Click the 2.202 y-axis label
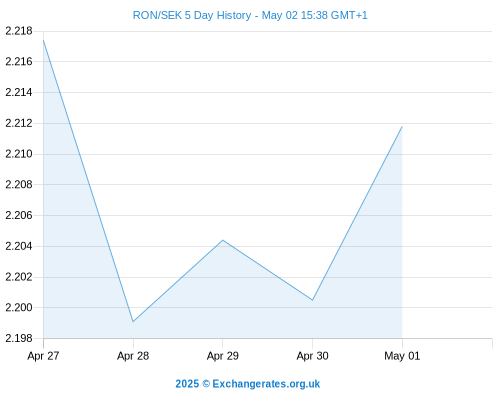Screen dimensions: 495x400 [x=19, y=277]
